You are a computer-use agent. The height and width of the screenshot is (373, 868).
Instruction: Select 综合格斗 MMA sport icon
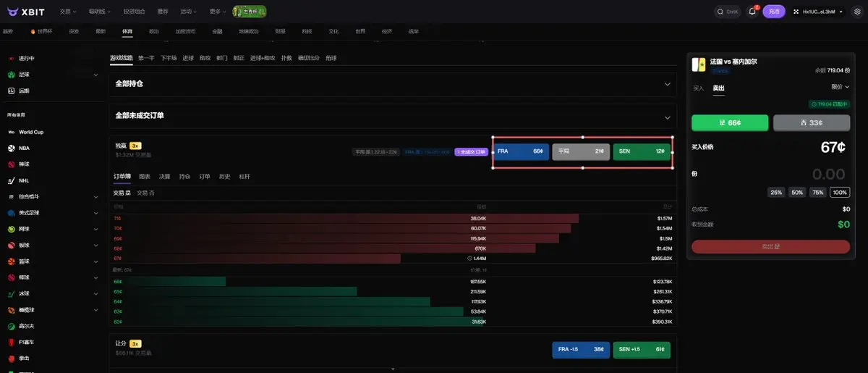pyautogui.click(x=12, y=196)
